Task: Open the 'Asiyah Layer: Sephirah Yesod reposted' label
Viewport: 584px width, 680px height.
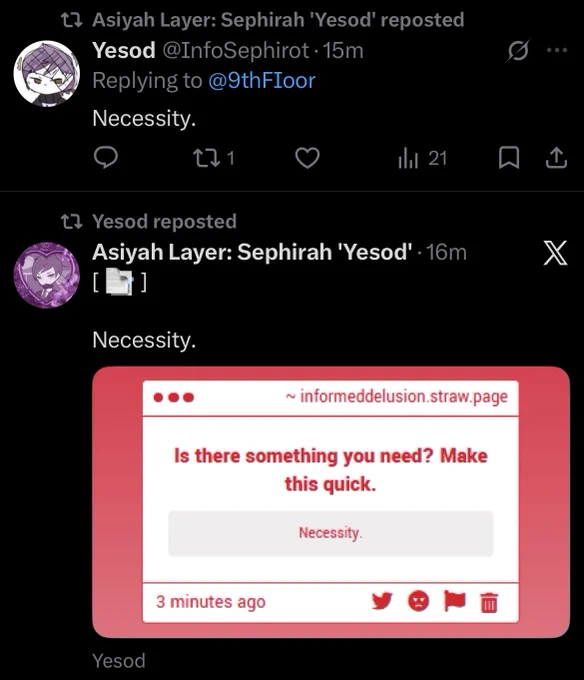Action: tap(278, 20)
